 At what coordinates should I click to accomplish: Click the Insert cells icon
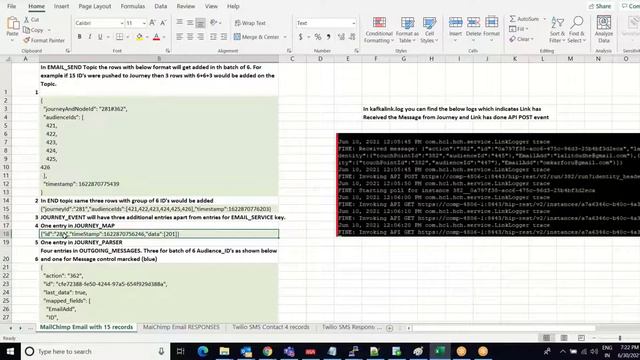click(x=456, y=22)
